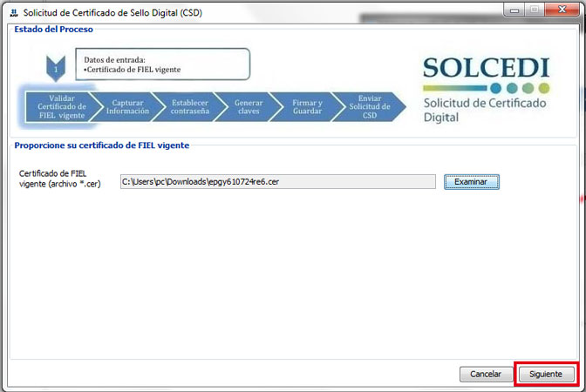Proceed with the Siguiente button
Viewport: 586px width, 392px height.
pyautogui.click(x=546, y=374)
